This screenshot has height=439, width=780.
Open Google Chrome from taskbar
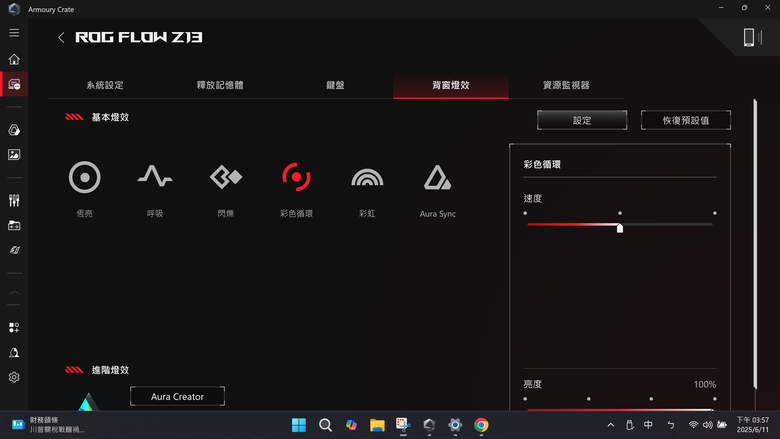pyautogui.click(x=481, y=425)
